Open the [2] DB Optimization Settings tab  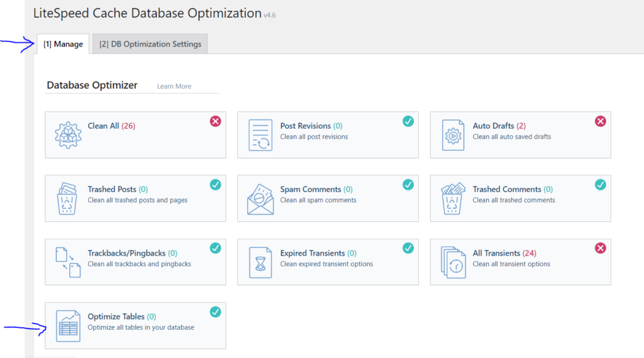[x=150, y=44]
